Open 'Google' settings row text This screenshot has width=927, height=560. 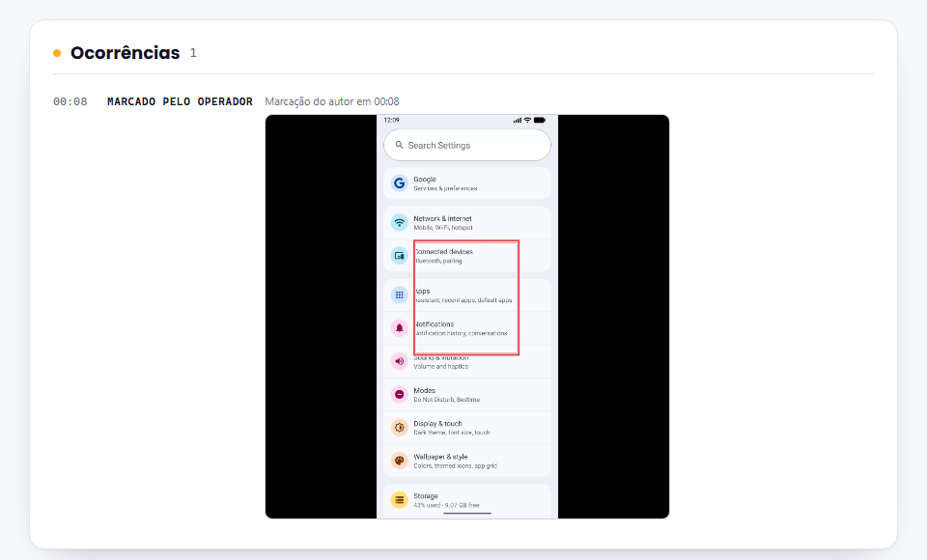click(425, 180)
